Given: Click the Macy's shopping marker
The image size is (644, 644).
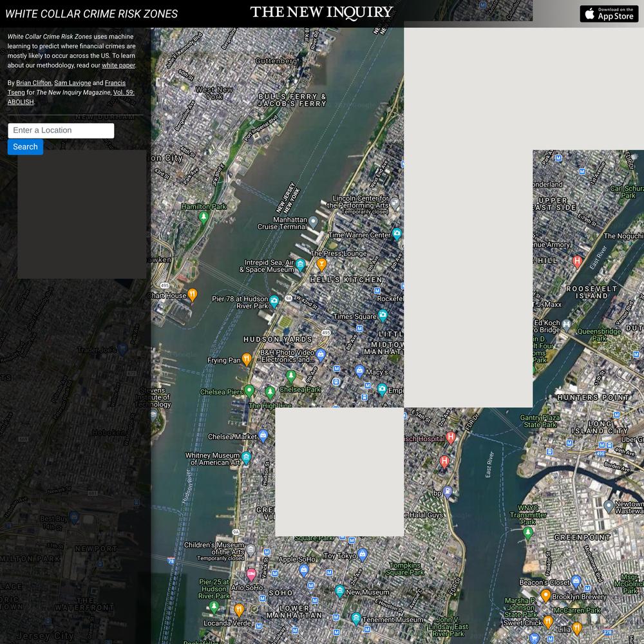Looking at the screenshot, I should [360, 372].
